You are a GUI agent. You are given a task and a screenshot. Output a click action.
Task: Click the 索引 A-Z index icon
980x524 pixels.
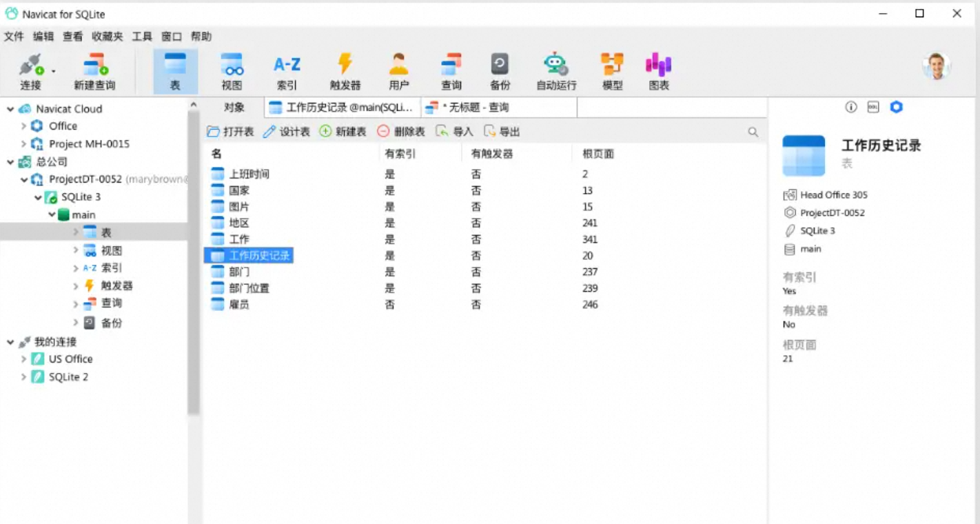click(287, 72)
